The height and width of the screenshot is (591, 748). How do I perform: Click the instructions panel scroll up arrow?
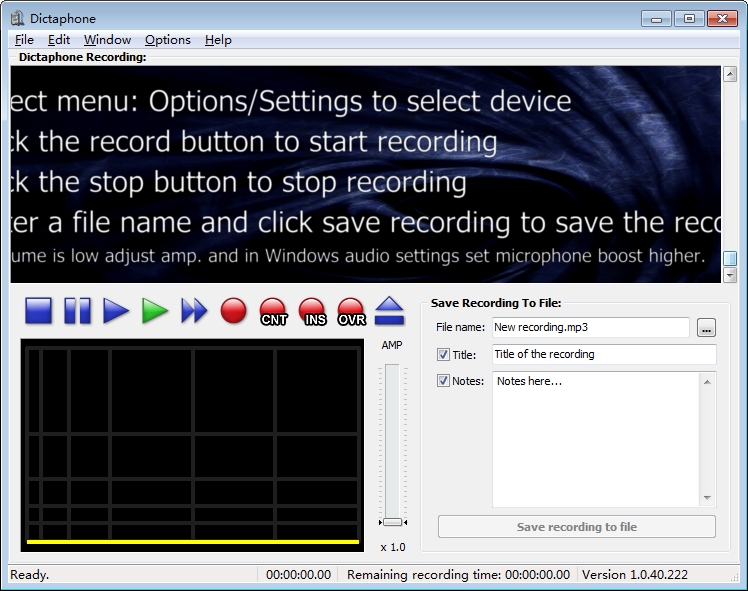coord(730,74)
